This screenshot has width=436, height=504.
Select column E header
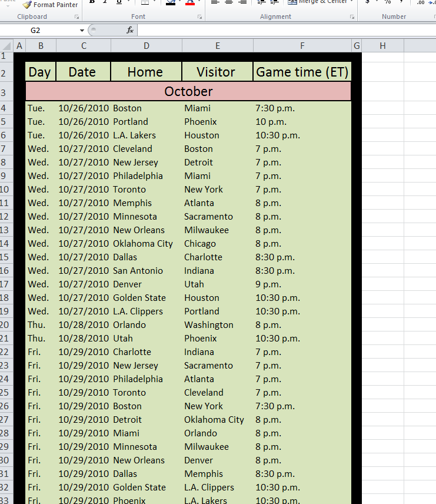click(218, 46)
